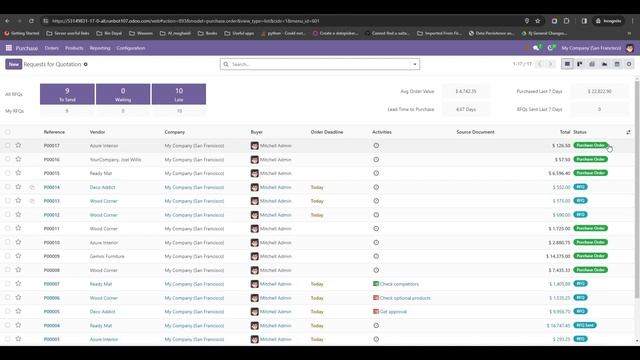Click the RFQ Sent status badge for P00004
The image size is (640, 360).
tap(585, 325)
